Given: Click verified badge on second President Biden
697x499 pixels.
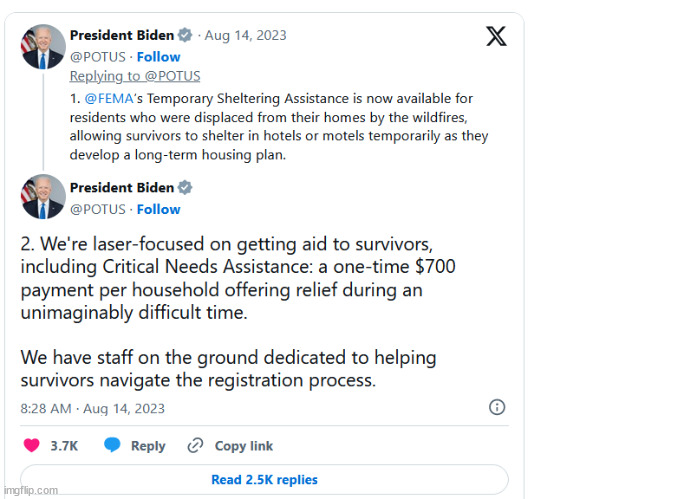Looking at the screenshot, I should coord(185,188).
